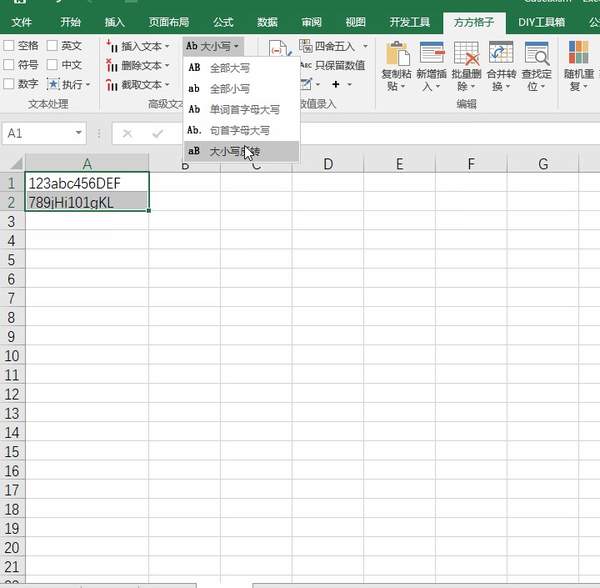The height and width of the screenshot is (588, 600).
Task: Click the 四舍五入 rounding icon
Action: tap(307, 46)
